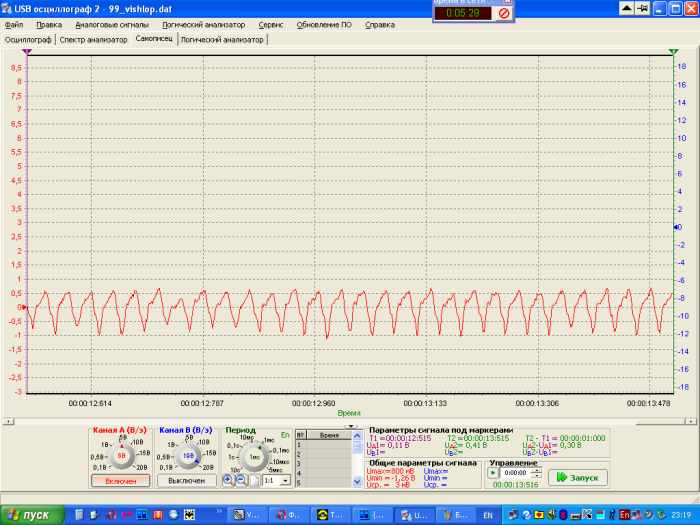Click the marker table scroll-down arrow
This screenshot has height=525, width=700.
click(x=357, y=482)
